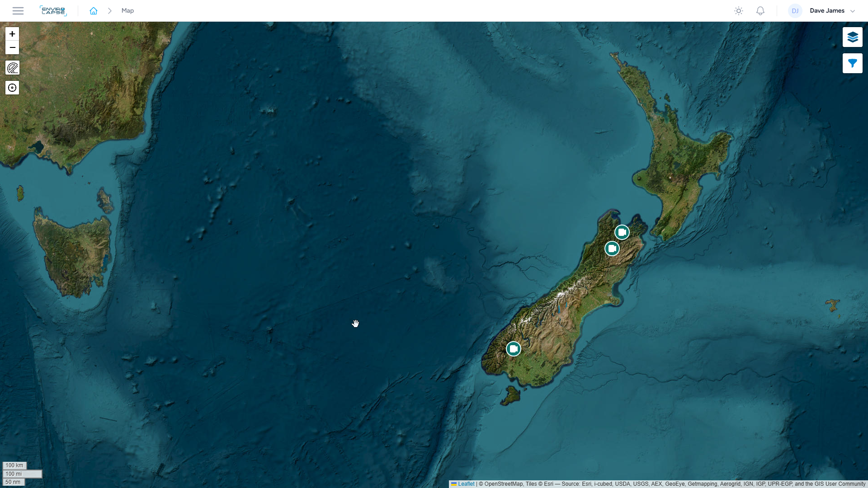Select the northernmost South Island camera marker
The width and height of the screenshot is (868, 488).
pos(622,232)
